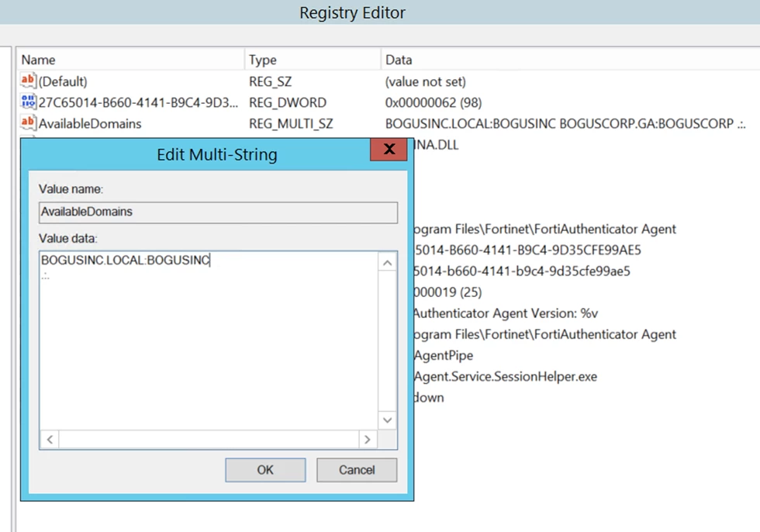This screenshot has width=760, height=532.
Task: Close the Edit Multi-String dialog
Action: (389, 149)
